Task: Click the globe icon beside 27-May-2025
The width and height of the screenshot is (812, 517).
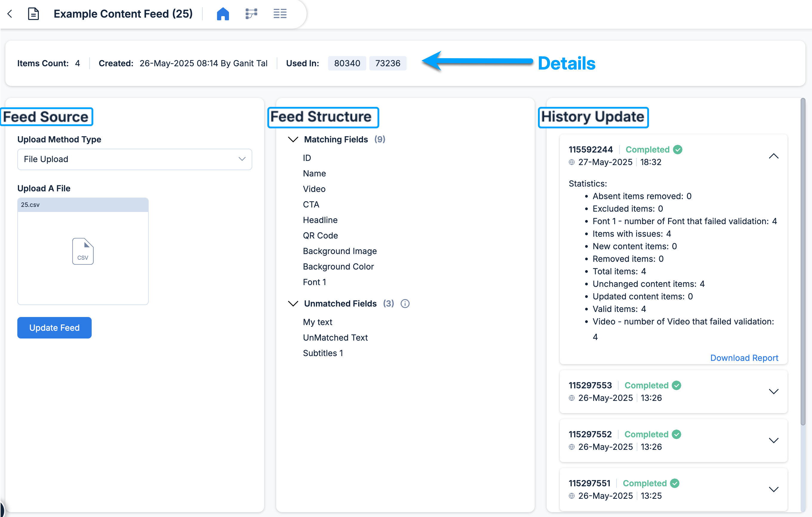Action: [x=572, y=162]
